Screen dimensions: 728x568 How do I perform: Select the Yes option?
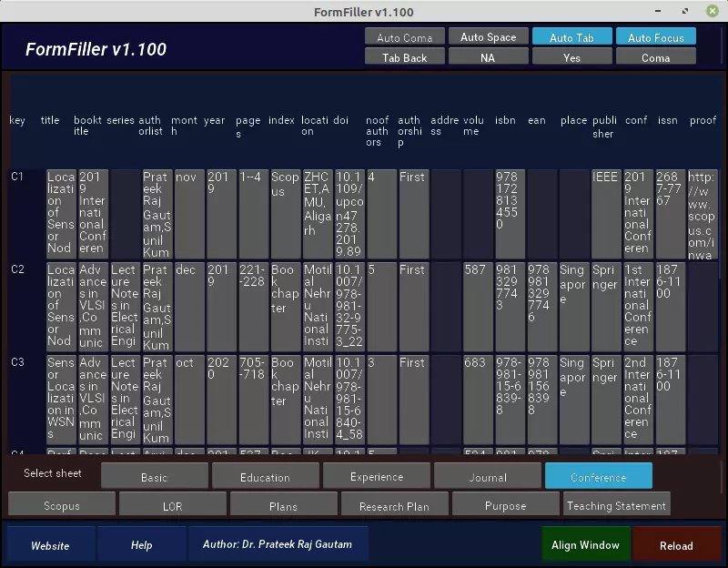point(572,56)
